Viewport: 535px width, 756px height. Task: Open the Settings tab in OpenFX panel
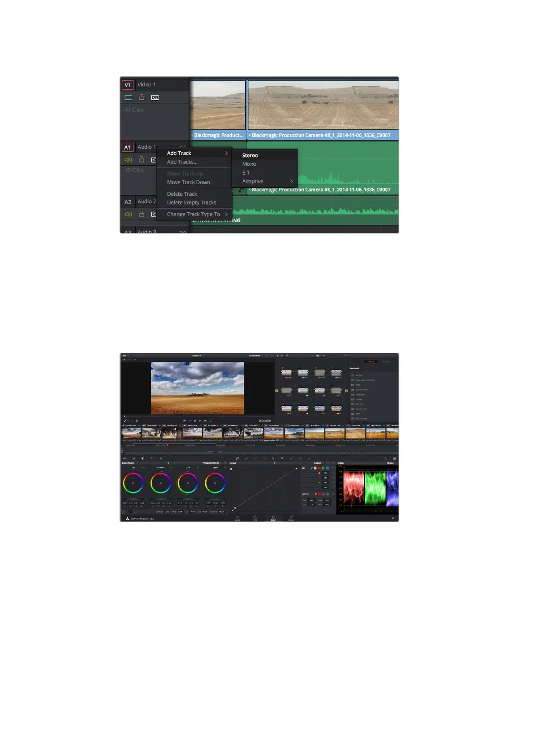pos(386,362)
